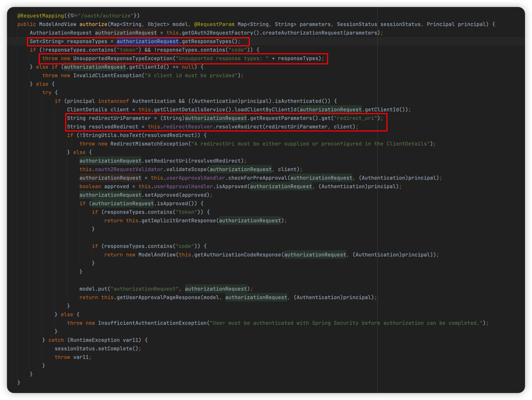Click getUserApprovalPageResponse method call

tap(158, 297)
